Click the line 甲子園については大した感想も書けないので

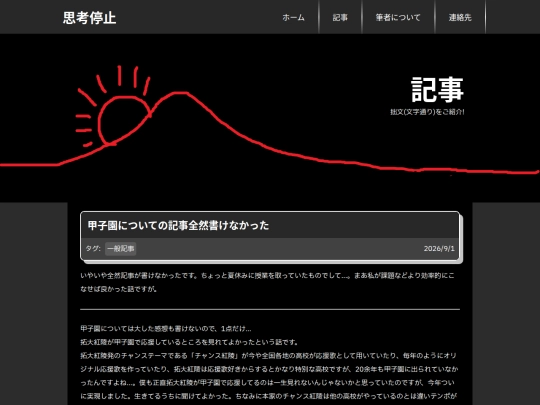pyautogui.click(x=166, y=329)
